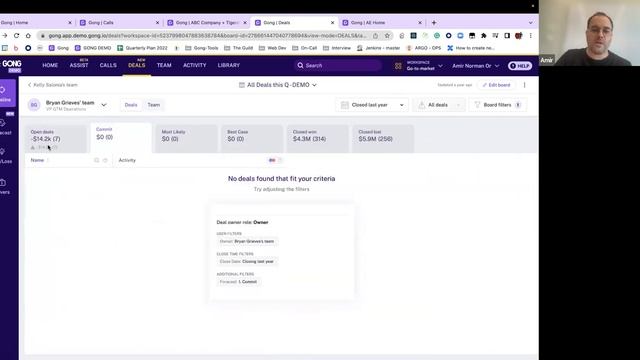Open the ASSIST beta section

click(x=79, y=65)
